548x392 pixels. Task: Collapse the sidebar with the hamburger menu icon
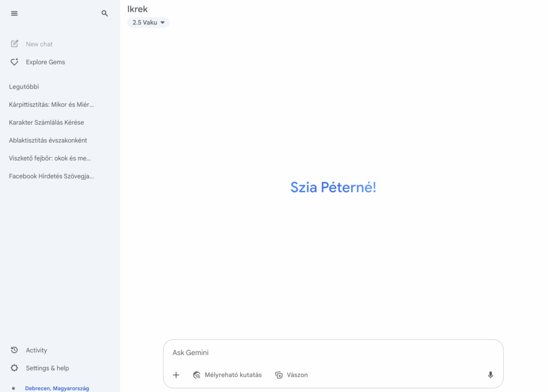(x=14, y=13)
